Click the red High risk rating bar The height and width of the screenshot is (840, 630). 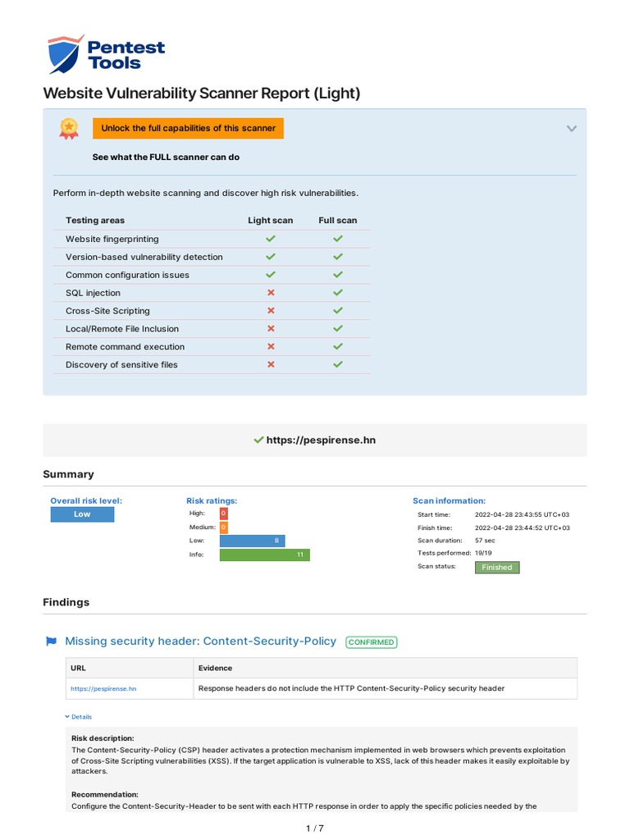click(x=223, y=514)
